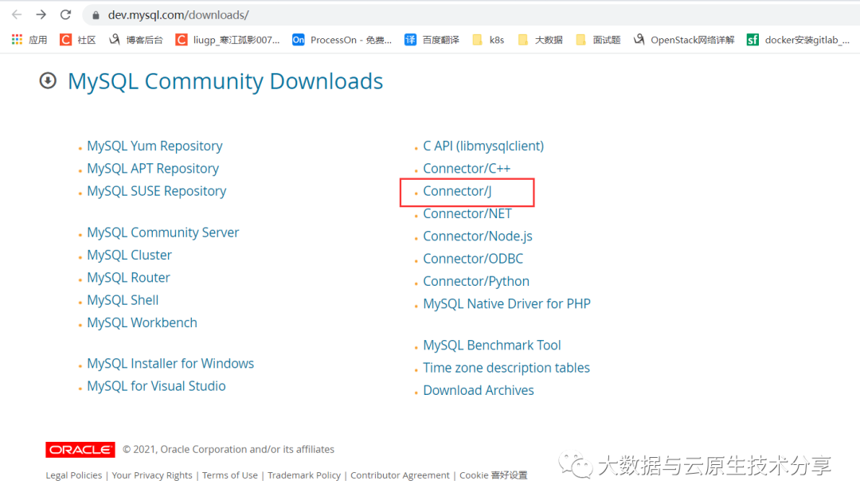
Task: Open Connector/Node.js link
Action: [478, 236]
